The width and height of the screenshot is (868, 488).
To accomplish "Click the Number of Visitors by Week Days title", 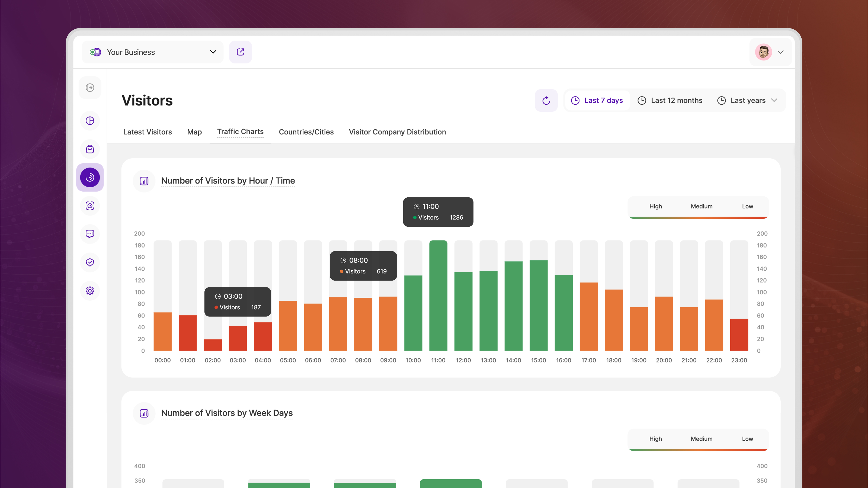I will [227, 413].
